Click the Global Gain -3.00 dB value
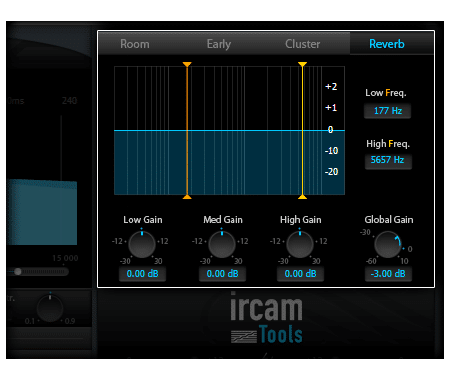Viewport: 450px width, 380px height. tap(388, 274)
